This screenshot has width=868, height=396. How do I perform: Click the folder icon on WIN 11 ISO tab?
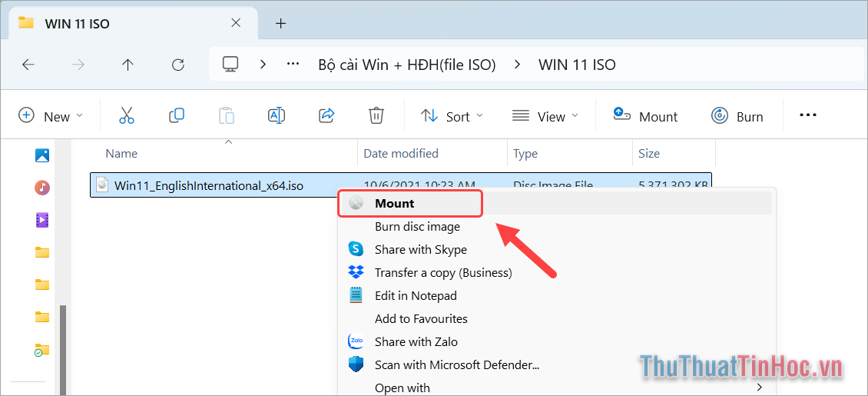pos(25,23)
